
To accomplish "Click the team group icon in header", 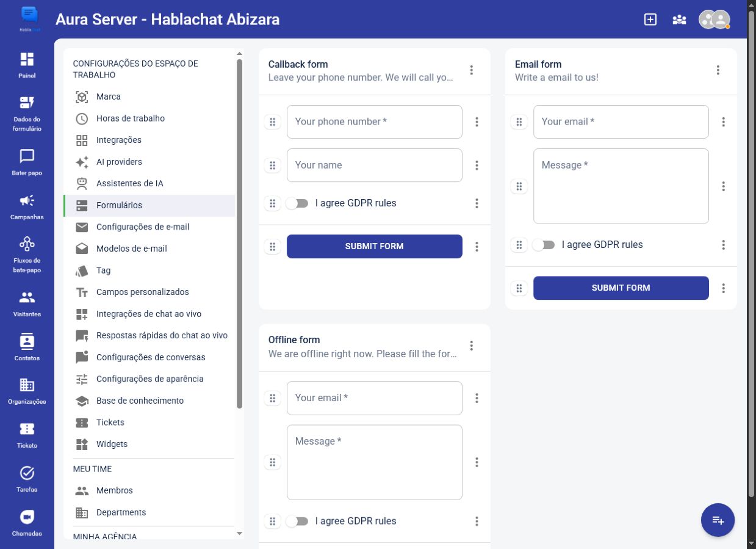I will click(679, 20).
